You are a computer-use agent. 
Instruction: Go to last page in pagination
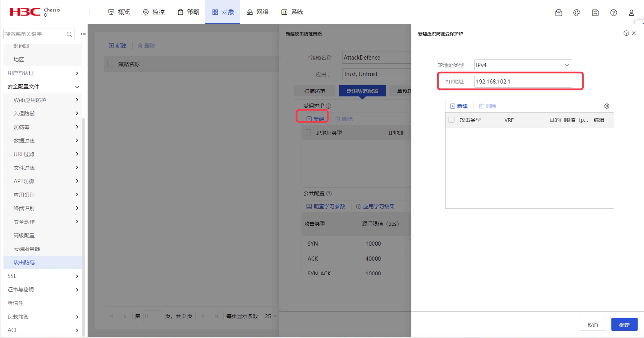point(216,316)
